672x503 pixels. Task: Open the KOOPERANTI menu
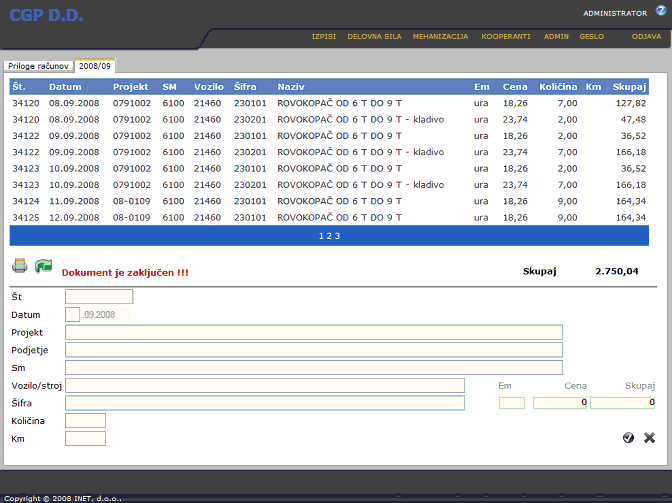(x=506, y=36)
